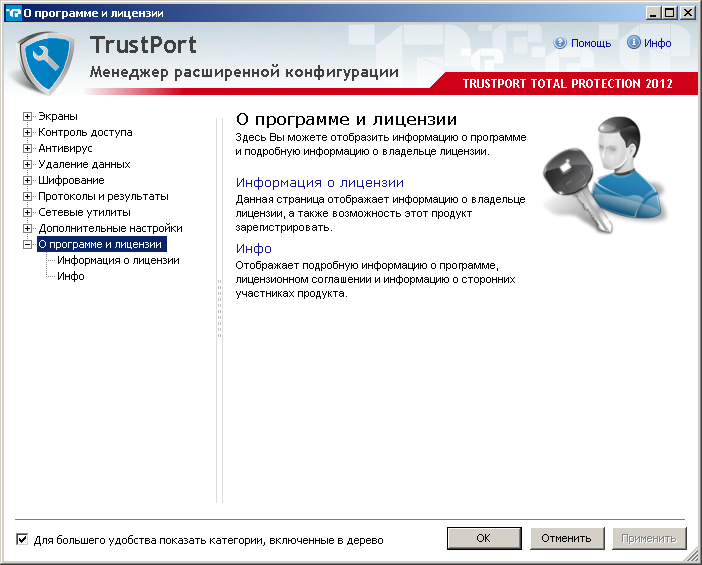Image resolution: width=702 pixels, height=565 pixels.
Task: Expand the Шифрование tree node
Action: coord(27,180)
